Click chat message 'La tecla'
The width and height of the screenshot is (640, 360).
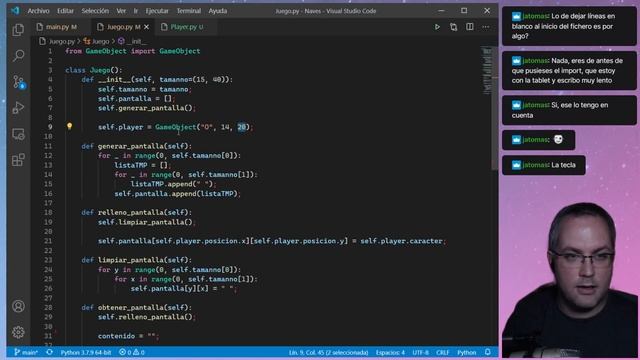point(544,165)
